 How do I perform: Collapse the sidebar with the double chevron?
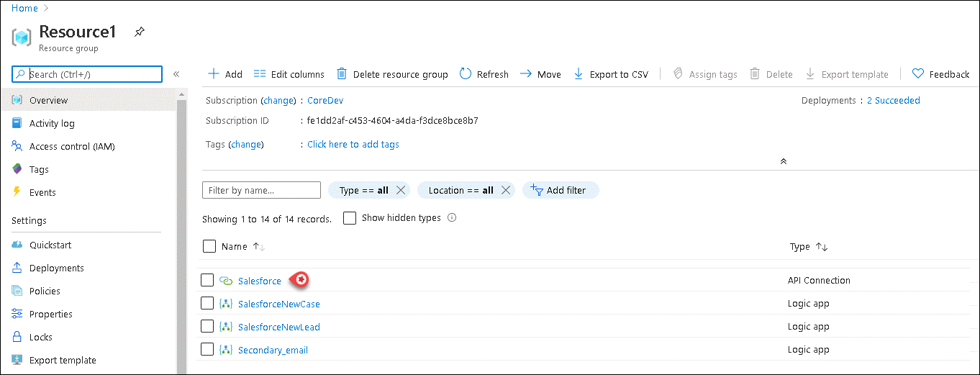176,74
